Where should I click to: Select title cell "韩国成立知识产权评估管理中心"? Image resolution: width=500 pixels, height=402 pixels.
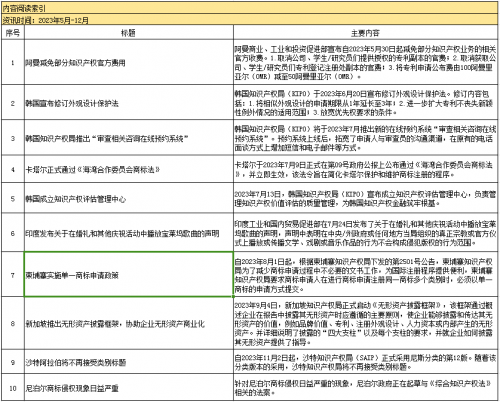129,198
